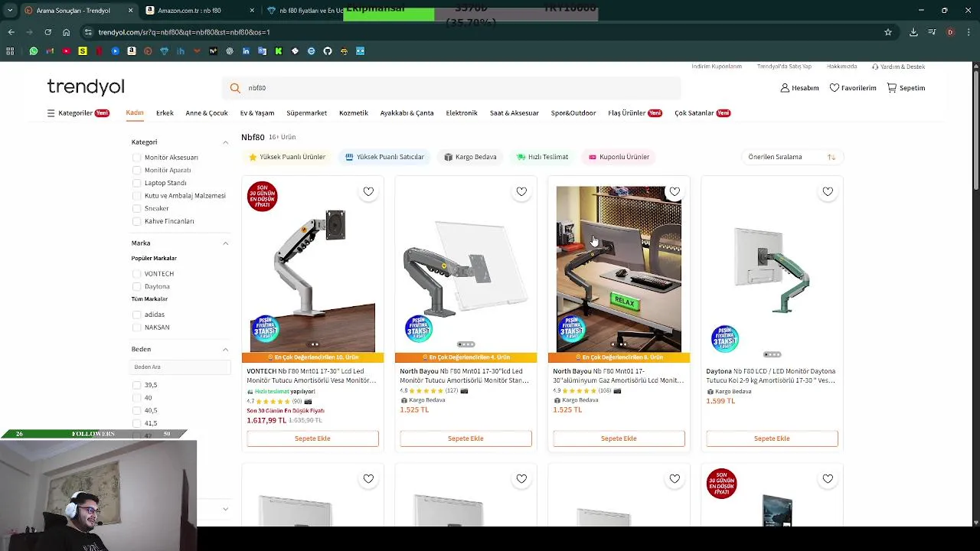Check the Laptop Standı category filter
The image size is (980, 551).
coord(137,183)
